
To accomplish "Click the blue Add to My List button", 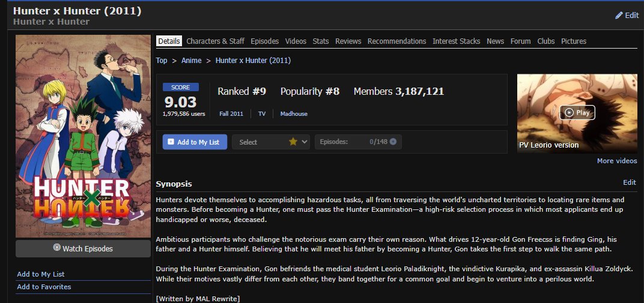I will [195, 142].
